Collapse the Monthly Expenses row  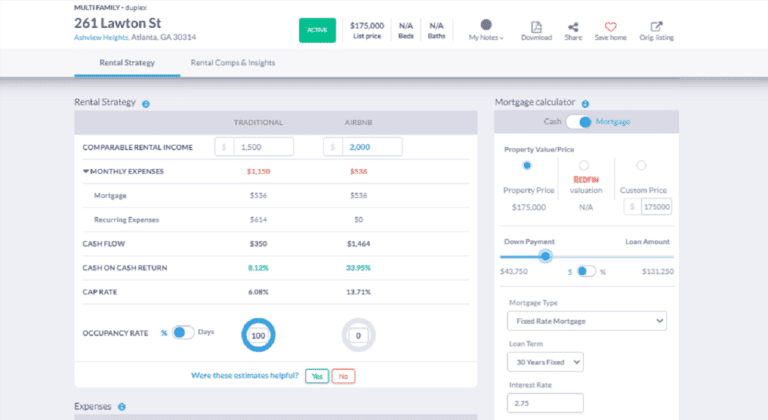(86, 171)
